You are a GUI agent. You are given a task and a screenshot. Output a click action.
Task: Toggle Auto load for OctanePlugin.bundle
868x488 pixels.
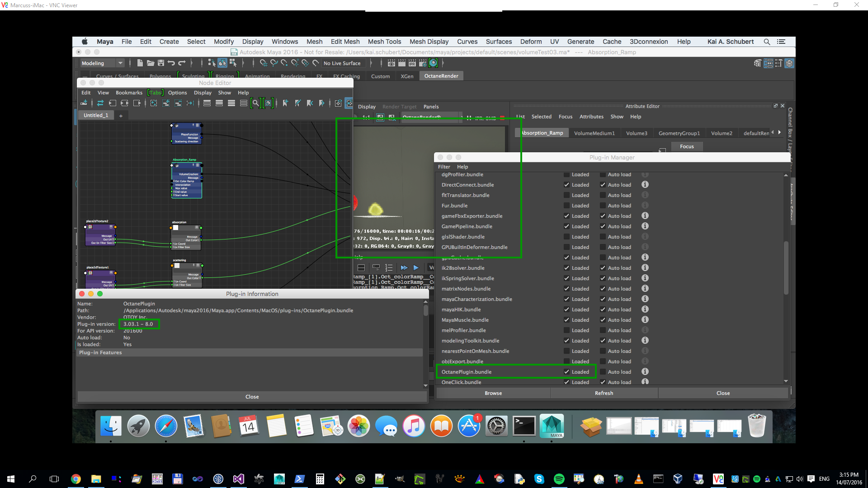coord(603,372)
